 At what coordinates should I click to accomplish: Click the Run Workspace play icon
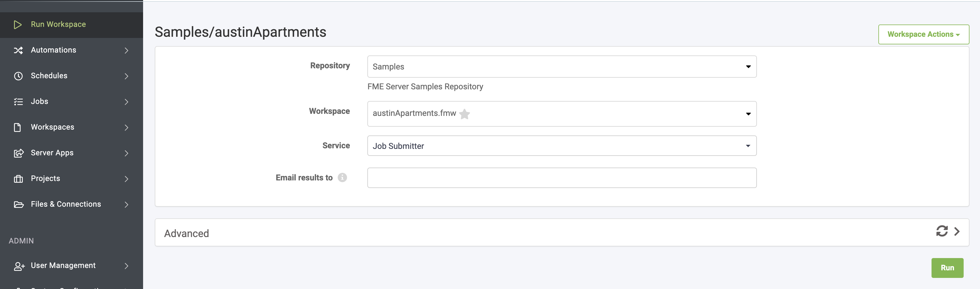coord(18,25)
